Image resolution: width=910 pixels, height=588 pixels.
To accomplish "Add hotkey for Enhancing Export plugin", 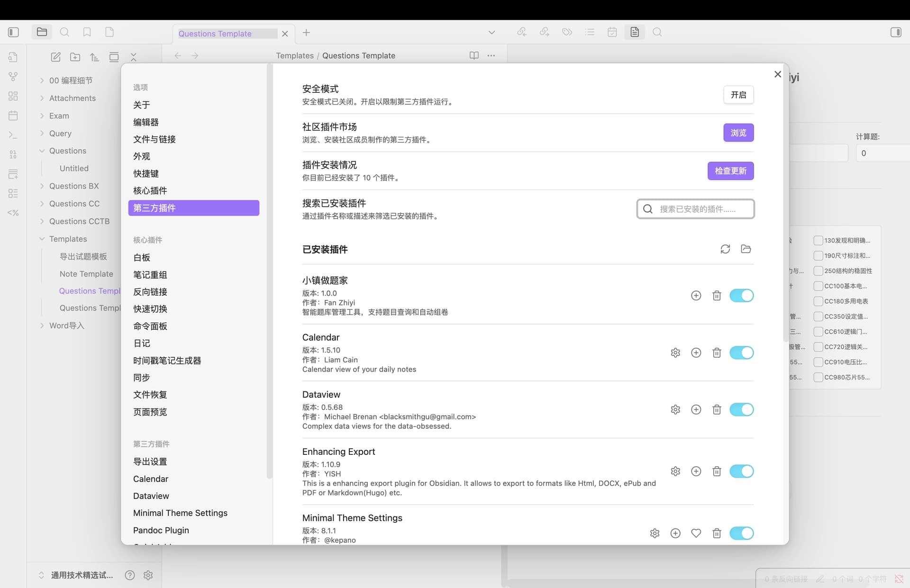I will [x=696, y=471].
